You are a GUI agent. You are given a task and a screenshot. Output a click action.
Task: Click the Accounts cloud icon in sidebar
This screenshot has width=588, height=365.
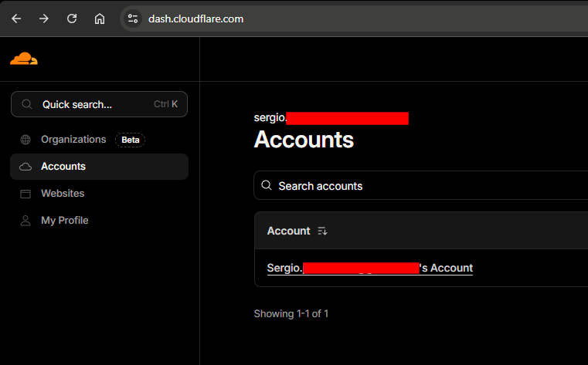point(25,167)
